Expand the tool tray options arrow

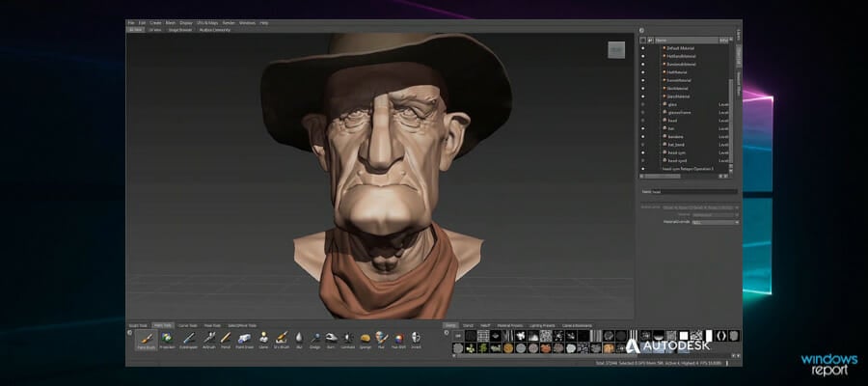pyautogui.click(x=129, y=333)
